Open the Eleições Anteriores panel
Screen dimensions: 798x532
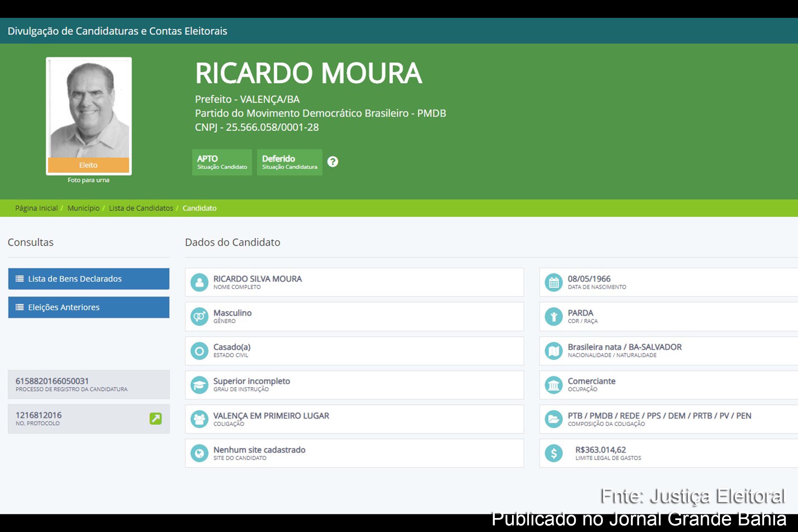[x=88, y=307]
